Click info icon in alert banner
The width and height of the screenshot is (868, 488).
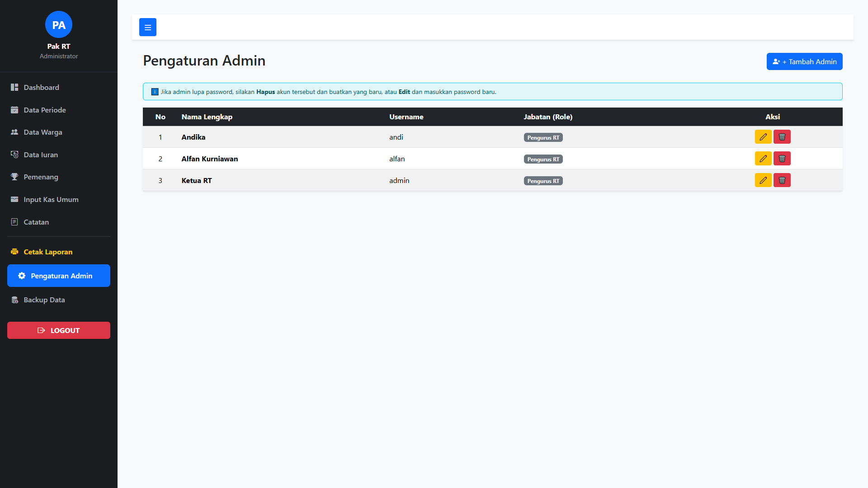coord(155,92)
